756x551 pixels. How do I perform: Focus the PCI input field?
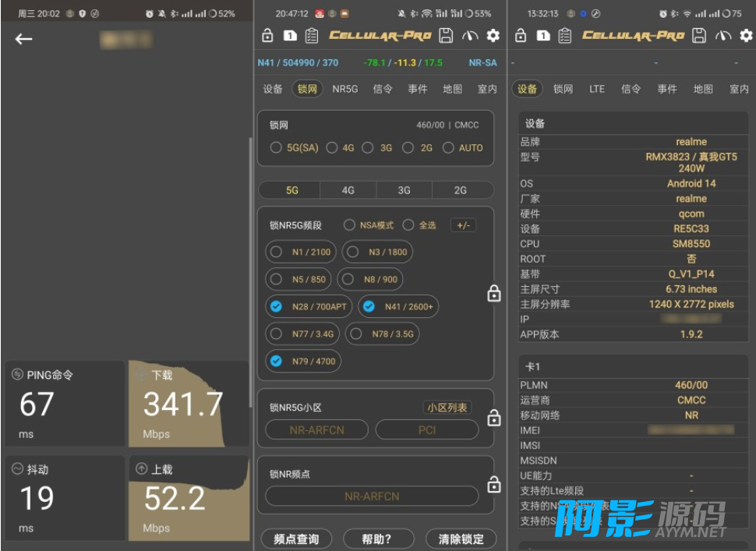click(426, 429)
